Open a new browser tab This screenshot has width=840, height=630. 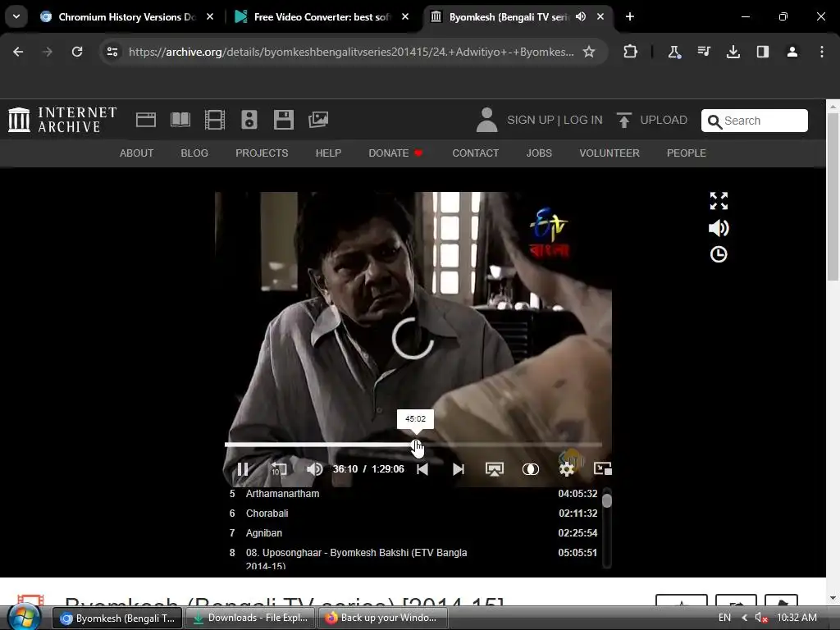coord(630,16)
